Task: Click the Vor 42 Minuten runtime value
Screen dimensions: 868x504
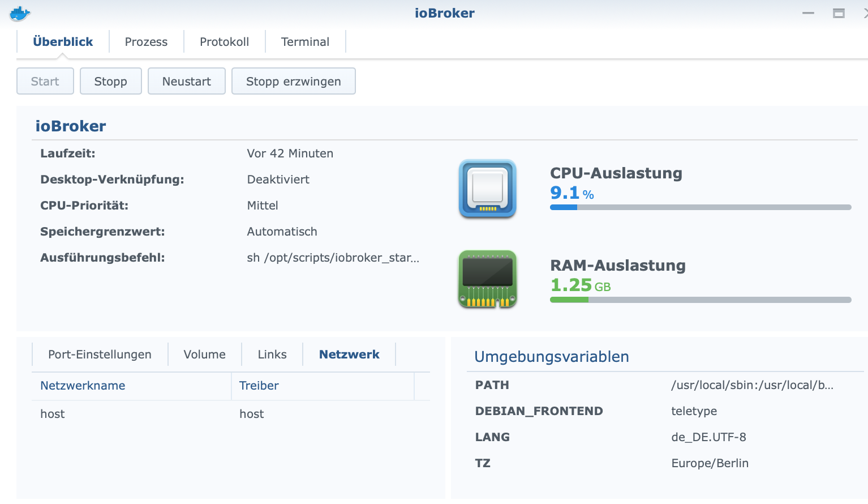Action: pyautogui.click(x=290, y=153)
